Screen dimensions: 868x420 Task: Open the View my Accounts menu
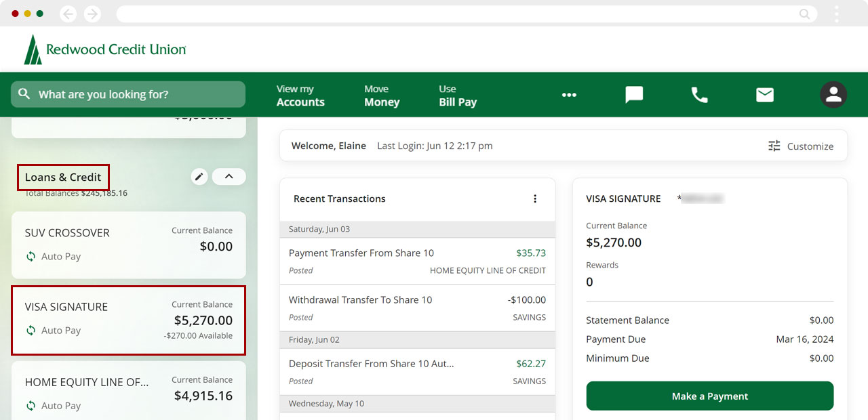tap(300, 96)
